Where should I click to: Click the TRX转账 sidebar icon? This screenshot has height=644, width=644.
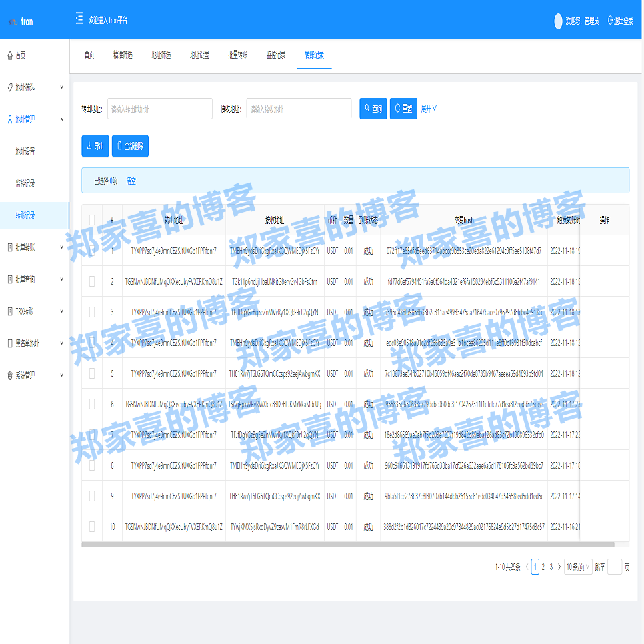(10, 311)
